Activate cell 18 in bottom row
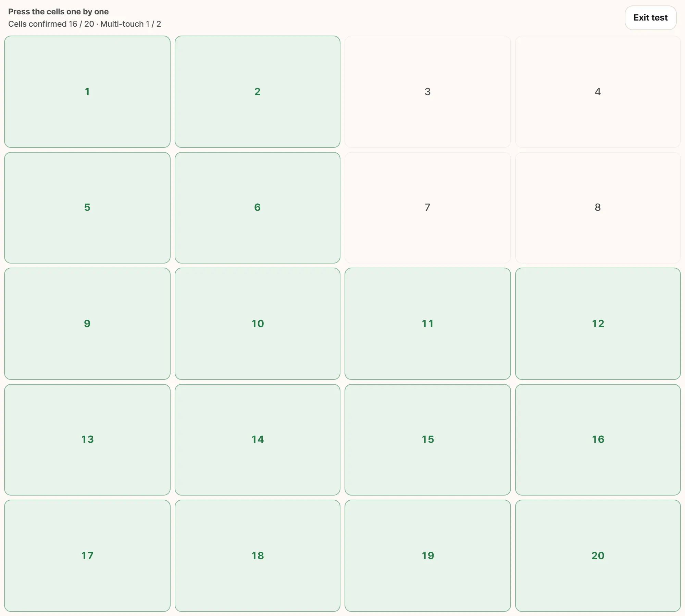Screen dimensions: 685x616 (258, 556)
